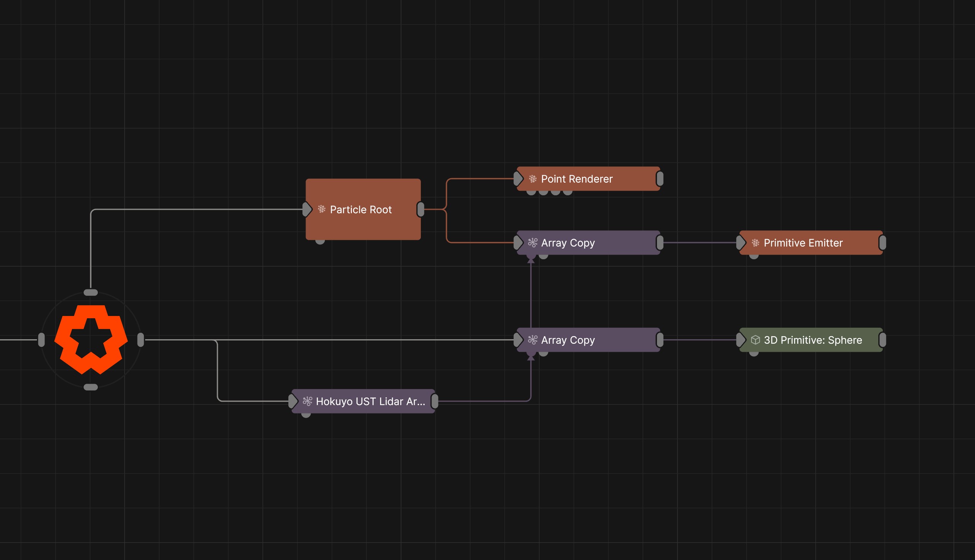This screenshot has width=975, height=560.
Task: Click the Particle Root output connector
Action: pos(420,209)
